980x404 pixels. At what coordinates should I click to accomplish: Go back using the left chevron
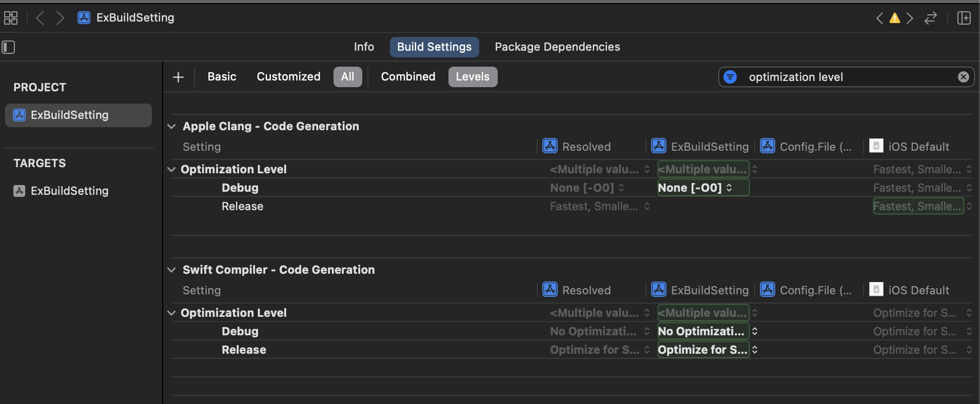click(40, 18)
